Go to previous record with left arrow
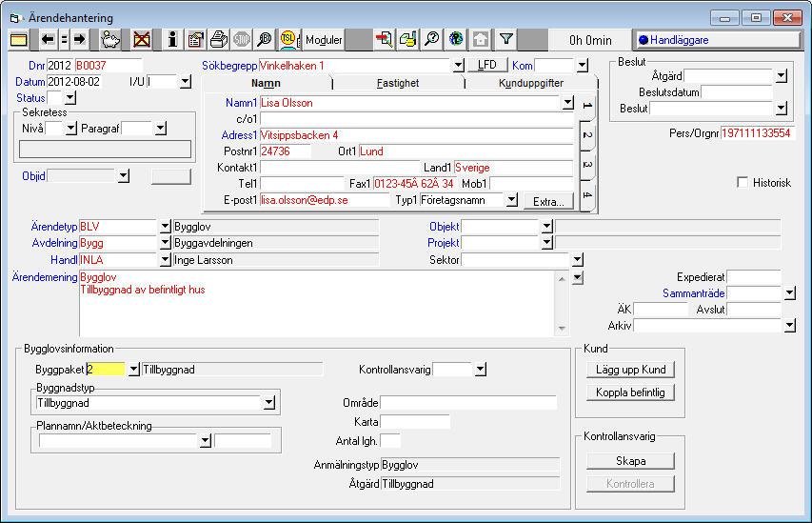This screenshot has height=523, width=812. [x=48, y=40]
